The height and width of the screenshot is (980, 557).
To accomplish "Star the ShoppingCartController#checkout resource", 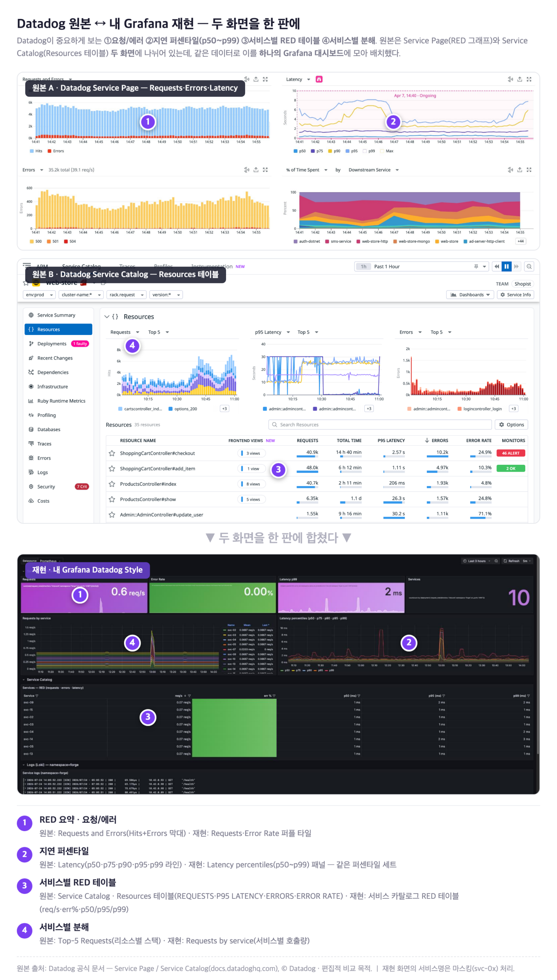I will pyautogui.click(x=112, y=453).
